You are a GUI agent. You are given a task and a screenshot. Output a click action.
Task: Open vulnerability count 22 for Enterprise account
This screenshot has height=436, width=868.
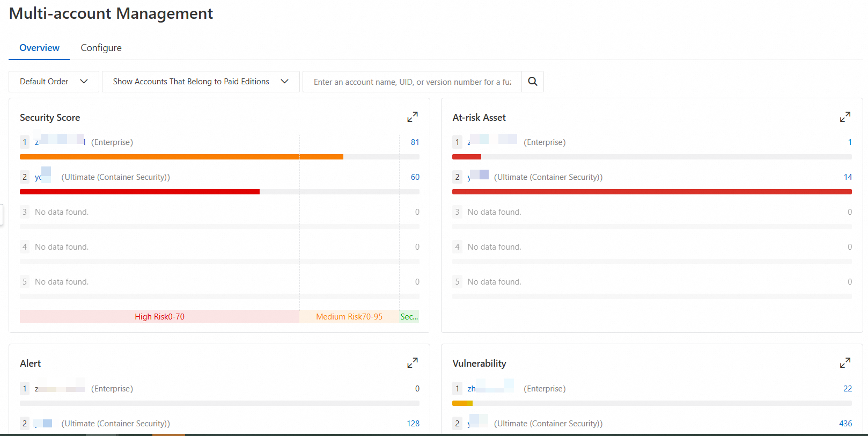[848, 389]
